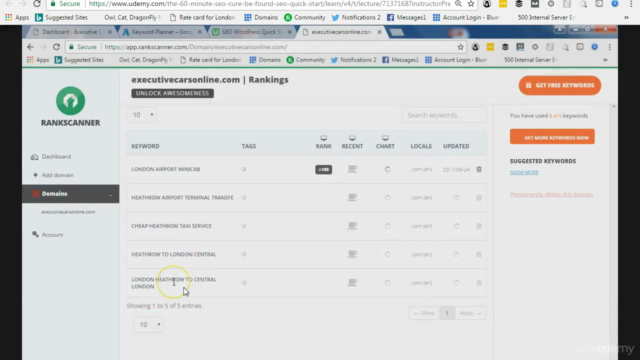640x360 pixels.
Task: Close the executivecarsonline.com browser tab
Action: pyautogui.click(x=379, y=32)
